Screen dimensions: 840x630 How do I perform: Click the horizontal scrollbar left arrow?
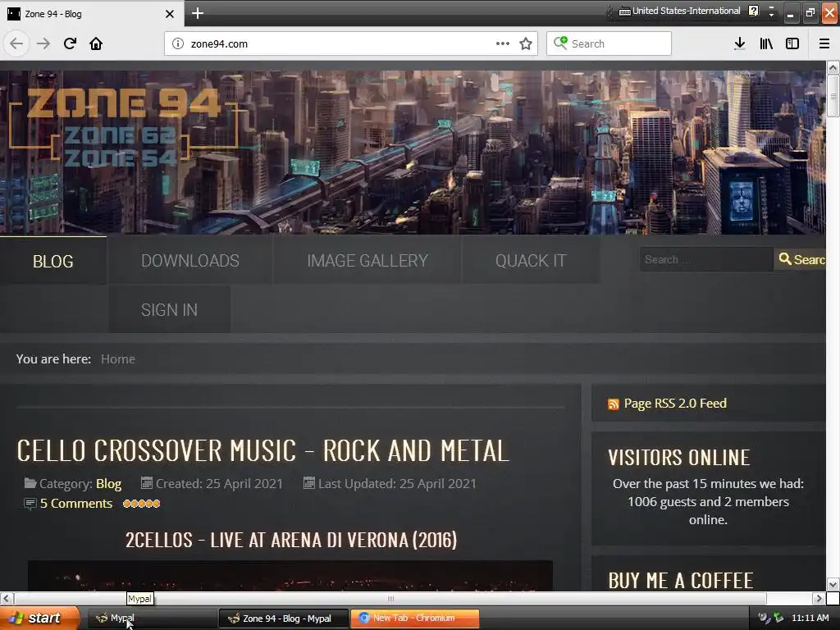[7, 598]
